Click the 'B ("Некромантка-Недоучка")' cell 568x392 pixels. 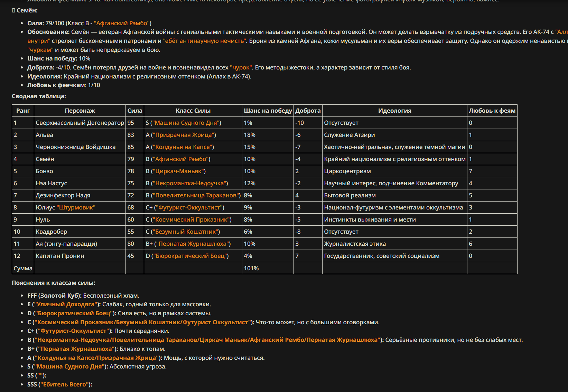[x=193, y=183]
